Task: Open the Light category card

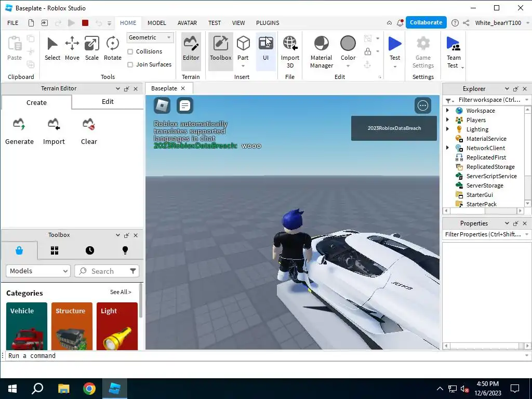Action: point(117,326)
